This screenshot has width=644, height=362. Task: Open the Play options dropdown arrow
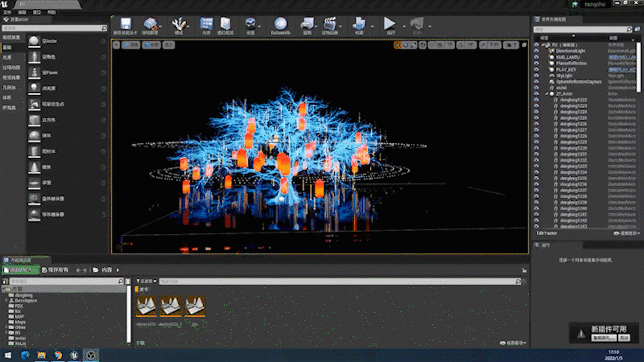click(404, 26)
